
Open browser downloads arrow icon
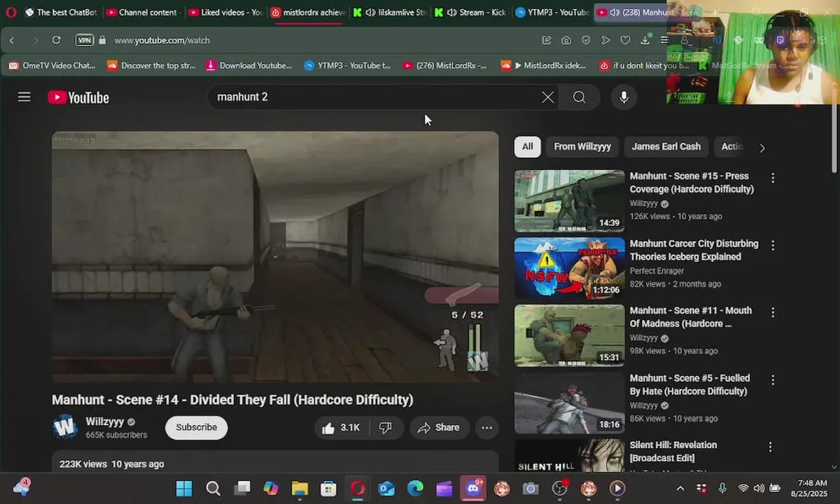point(645,40)
